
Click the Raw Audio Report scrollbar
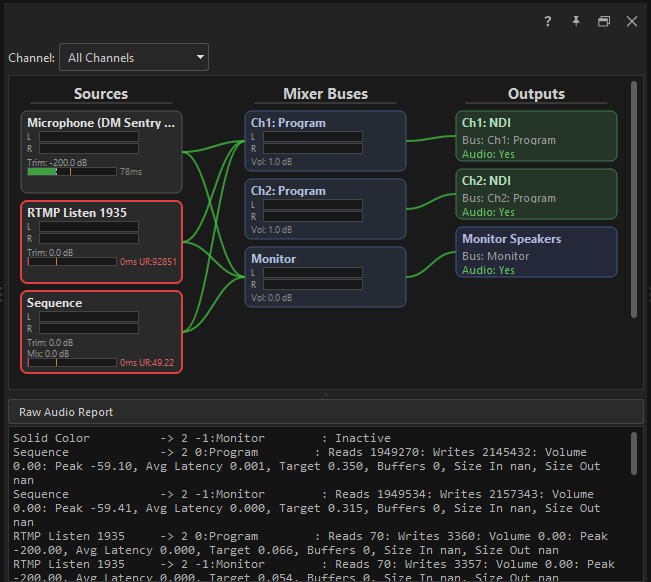point(634,453)
